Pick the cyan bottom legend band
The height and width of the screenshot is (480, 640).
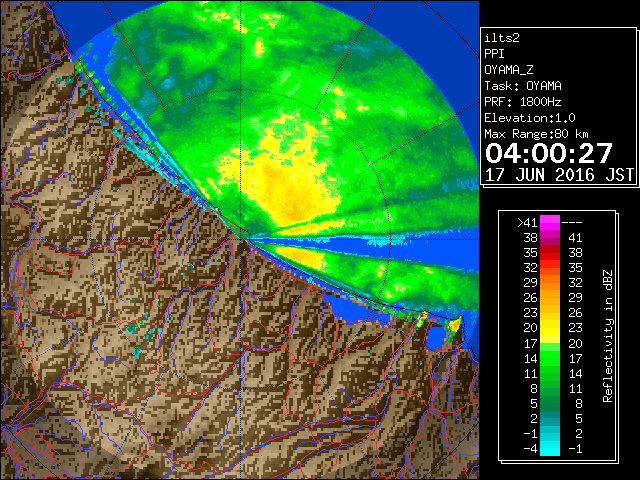click(550, 449)
